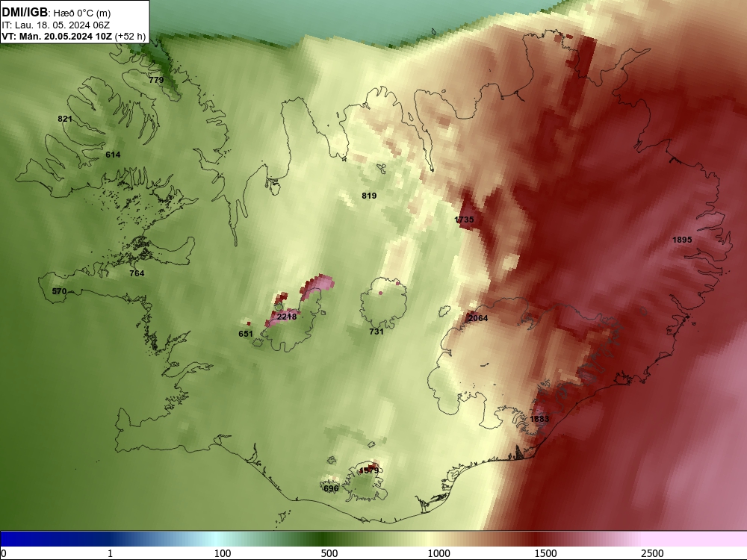Click the 779 elevation label
Image resolution: width=747 pixels, height=560 pixels.
(156, 80)
